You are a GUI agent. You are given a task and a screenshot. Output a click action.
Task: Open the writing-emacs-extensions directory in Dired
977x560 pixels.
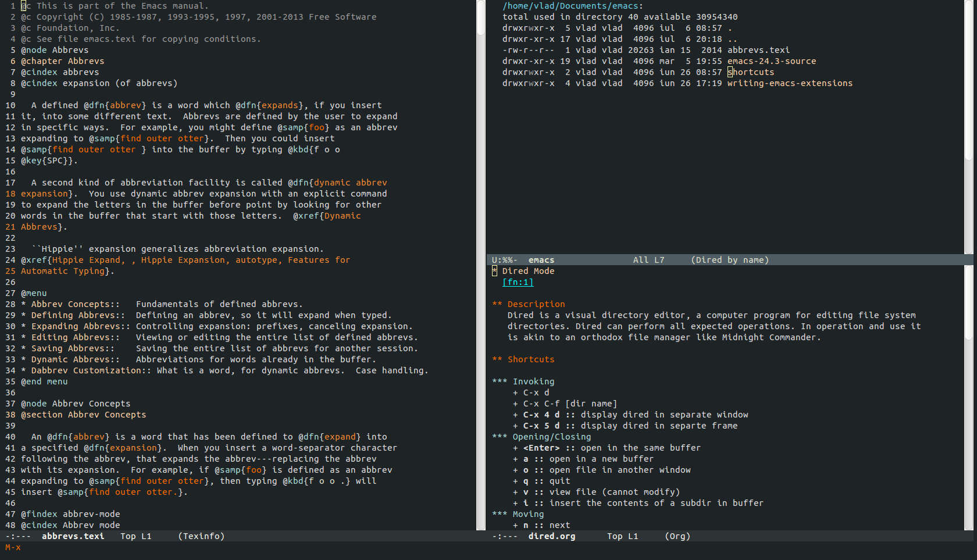pos(790,83)
